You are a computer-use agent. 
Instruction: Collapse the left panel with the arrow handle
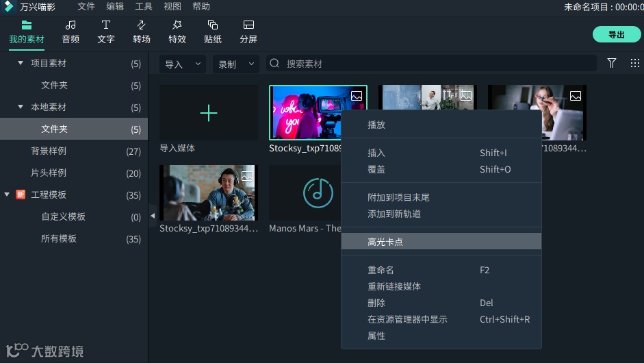[153, 216]
